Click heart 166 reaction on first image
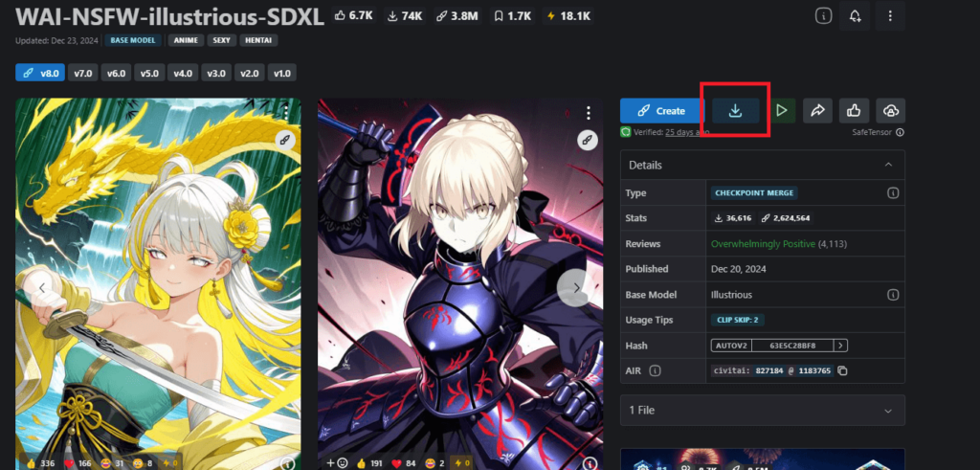The image size is (980, 470). tap(77, 463)
